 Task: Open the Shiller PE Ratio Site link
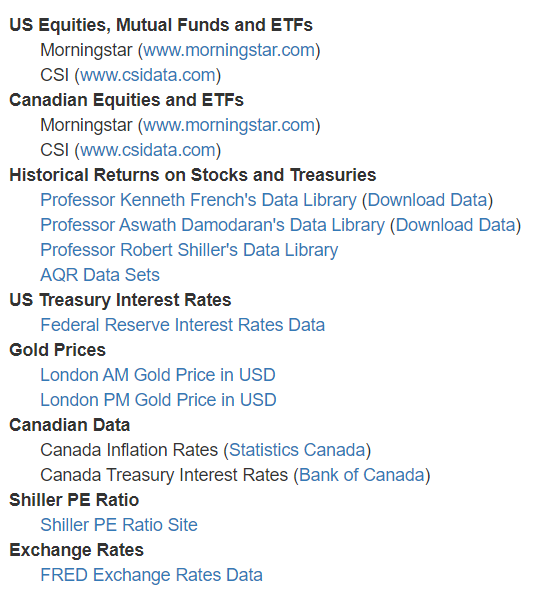119,525
